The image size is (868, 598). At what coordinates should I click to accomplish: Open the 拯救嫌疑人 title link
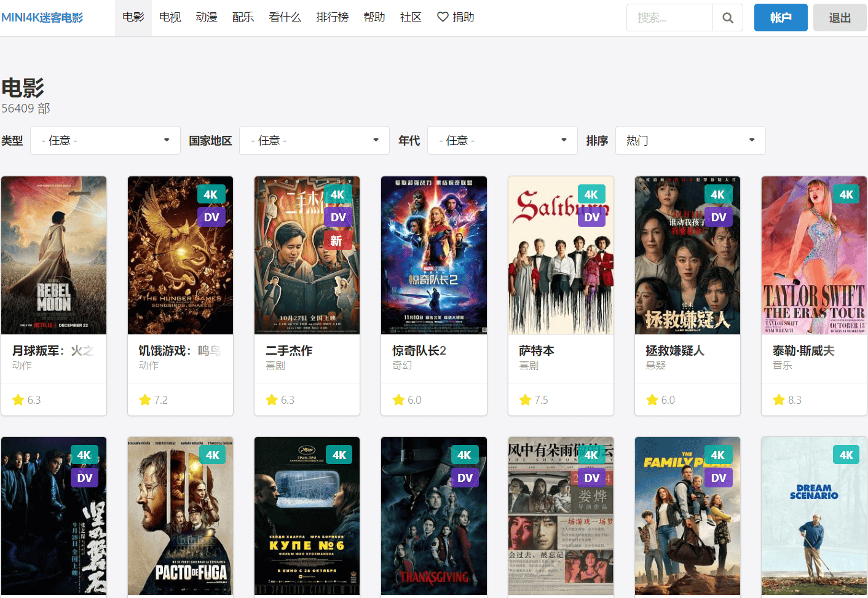675,350
